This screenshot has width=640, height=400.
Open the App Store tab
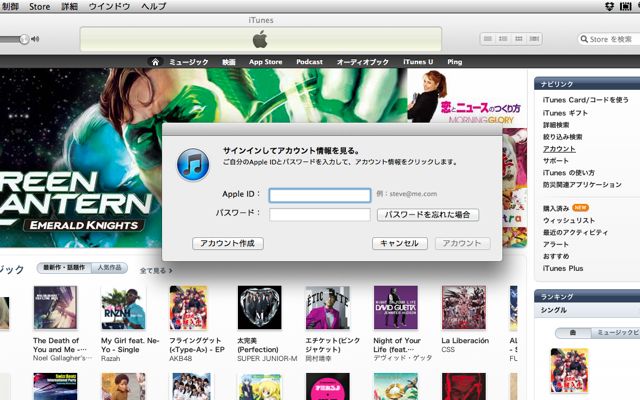coord(266,62)
